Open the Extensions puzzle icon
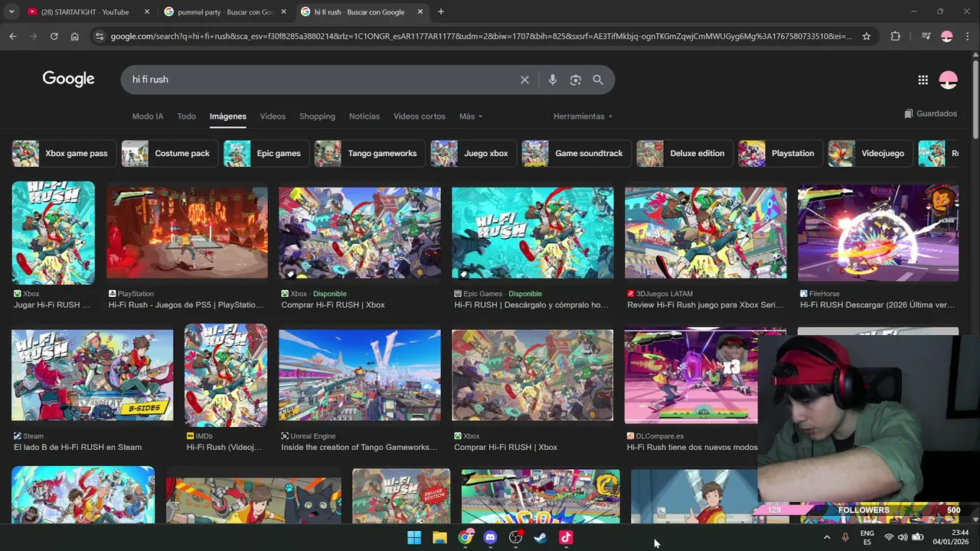 895,36
